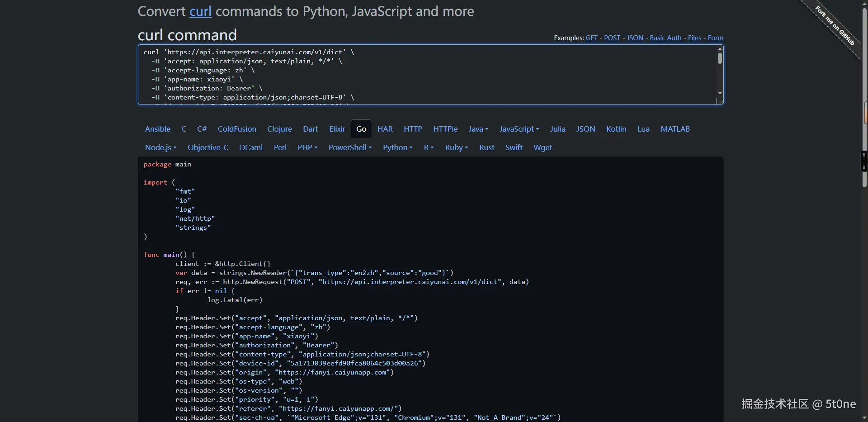Choose the HTTPie output tab
This screenshot has width=868, height=422.
445,129
